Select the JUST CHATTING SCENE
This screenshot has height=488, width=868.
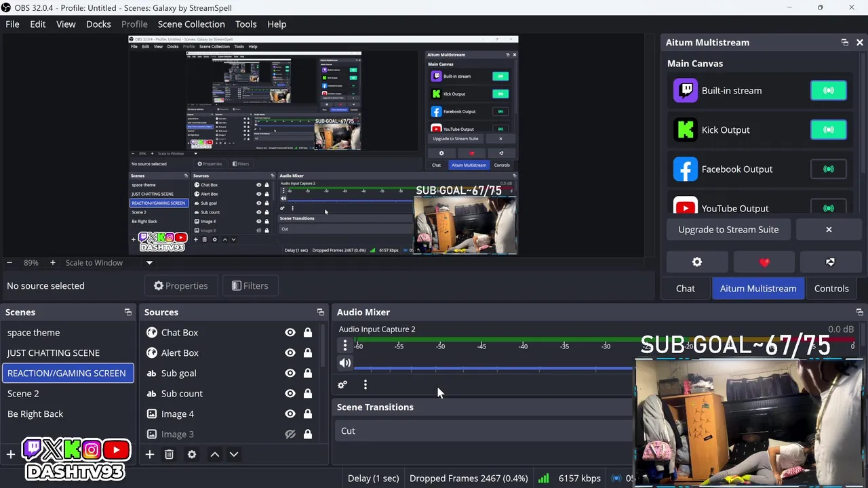pyautogui.click(x=68, y=352)
